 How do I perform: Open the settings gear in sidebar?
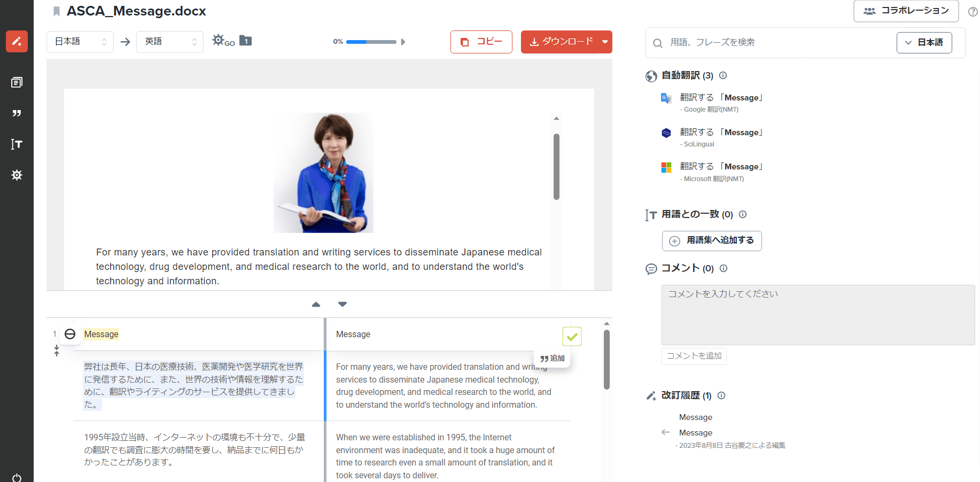click(x=17, y=175)
